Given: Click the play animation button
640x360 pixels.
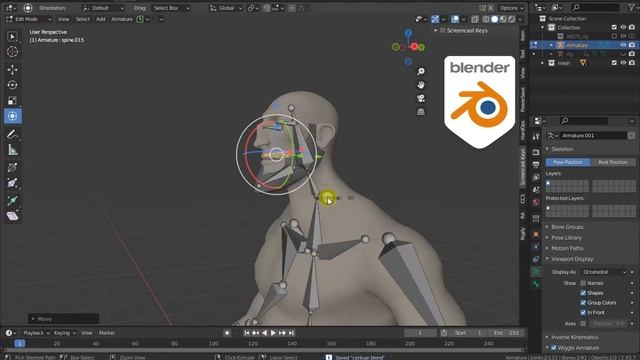Looking at the screenshot, I should [273, 333].
